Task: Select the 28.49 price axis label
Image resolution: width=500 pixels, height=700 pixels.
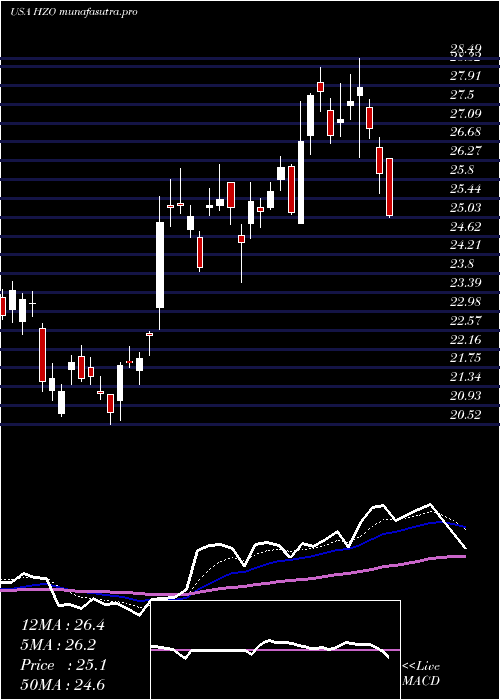Action: [466, 49]
